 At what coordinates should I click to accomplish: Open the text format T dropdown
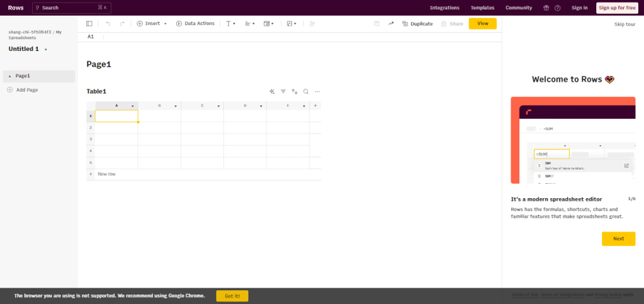click(x=231, y=24)
